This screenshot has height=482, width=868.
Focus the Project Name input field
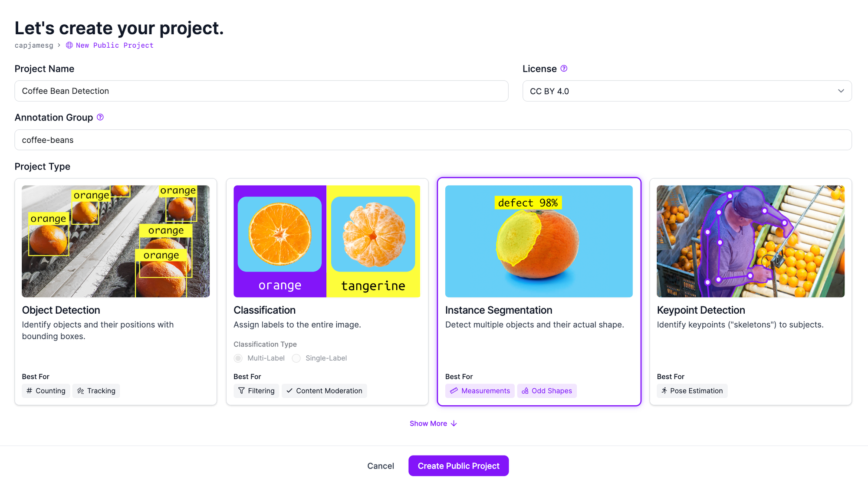(262, 91)
